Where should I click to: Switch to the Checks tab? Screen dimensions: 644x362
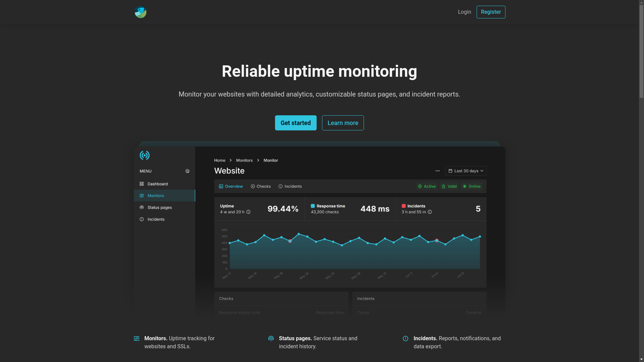pos(261,186)
